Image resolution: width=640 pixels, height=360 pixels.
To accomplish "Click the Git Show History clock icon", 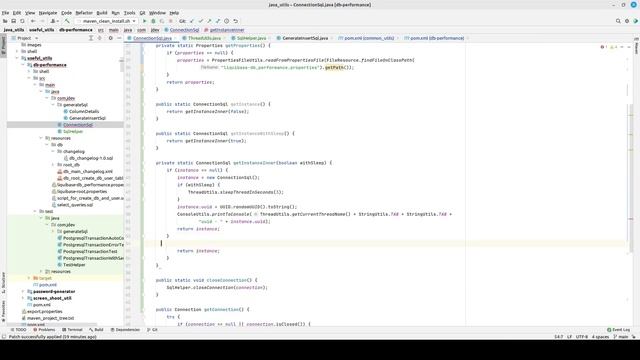I will (227, 21).
